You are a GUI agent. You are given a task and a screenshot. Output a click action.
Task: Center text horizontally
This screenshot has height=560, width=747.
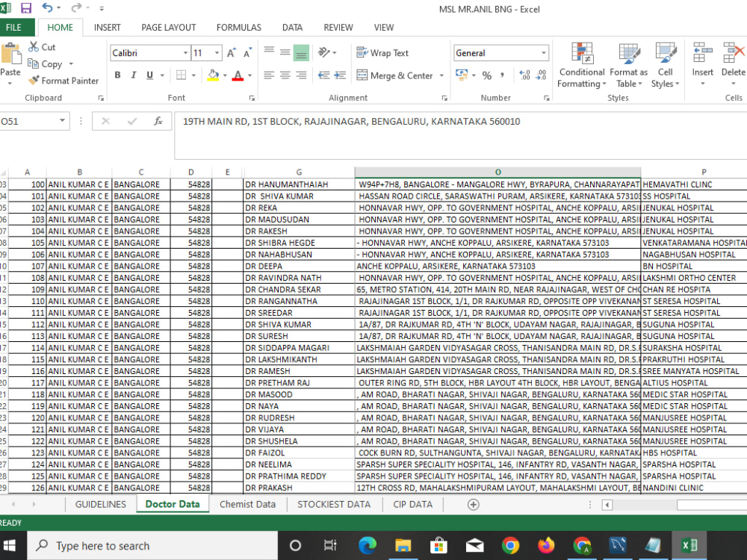click(285, 75)
